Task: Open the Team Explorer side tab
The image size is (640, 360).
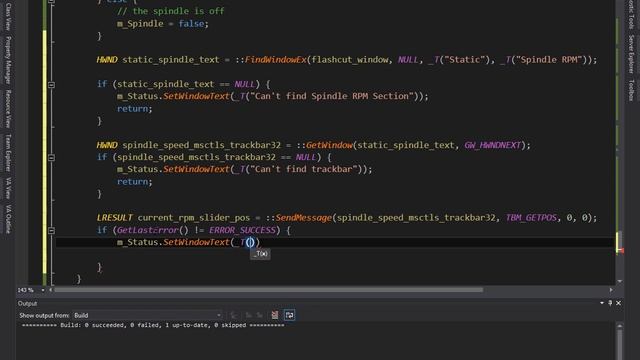Action: [x=8, y=153]
